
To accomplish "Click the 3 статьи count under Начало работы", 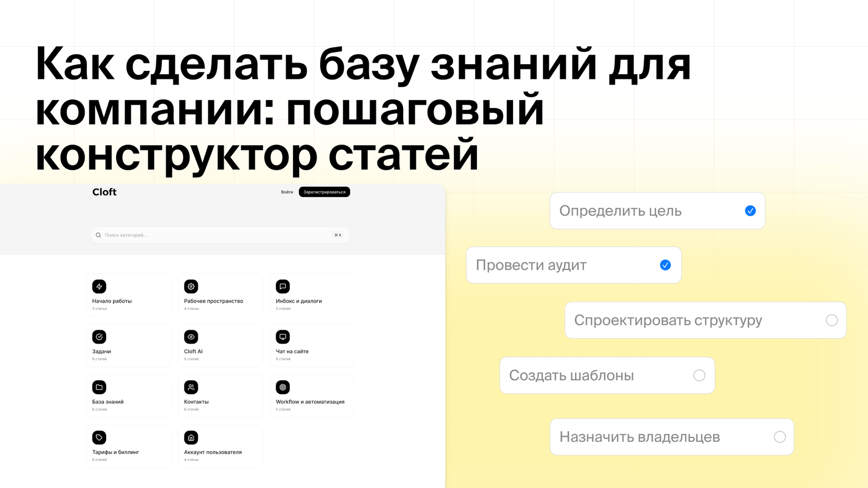I will click(x=99, y=309).
